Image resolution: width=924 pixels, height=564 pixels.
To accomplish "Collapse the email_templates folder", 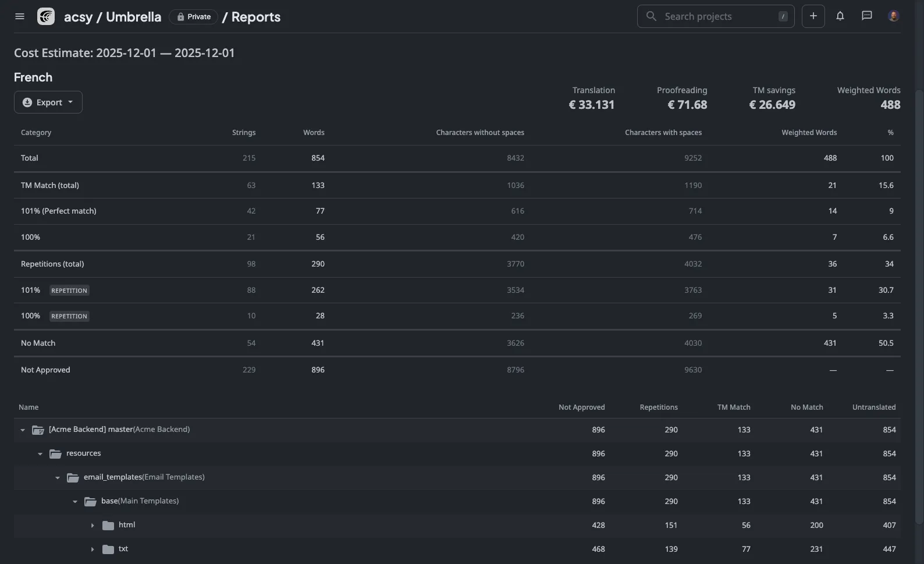I will [58, 478].
